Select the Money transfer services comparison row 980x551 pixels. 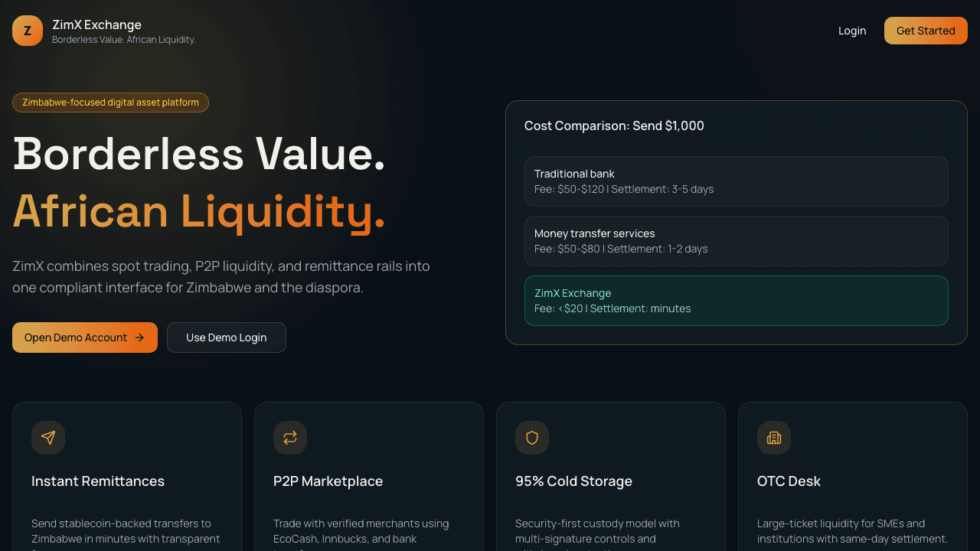(x=736, y=241)
